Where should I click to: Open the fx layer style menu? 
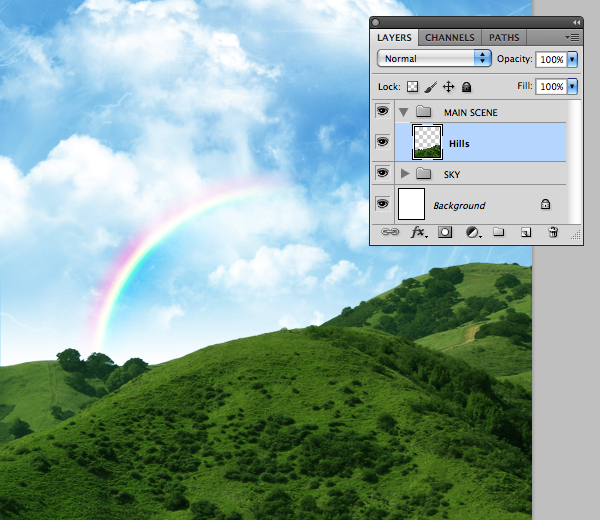[419, 232]
